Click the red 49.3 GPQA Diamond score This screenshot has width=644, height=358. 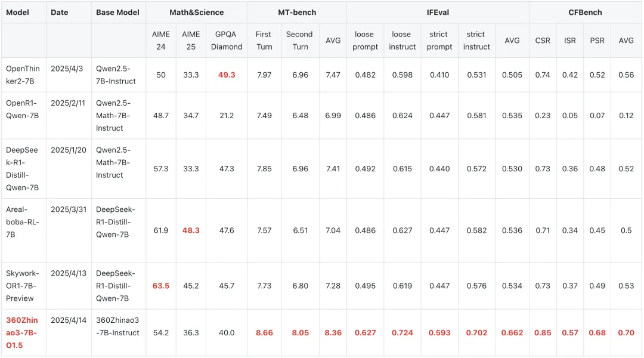[227, 75]
